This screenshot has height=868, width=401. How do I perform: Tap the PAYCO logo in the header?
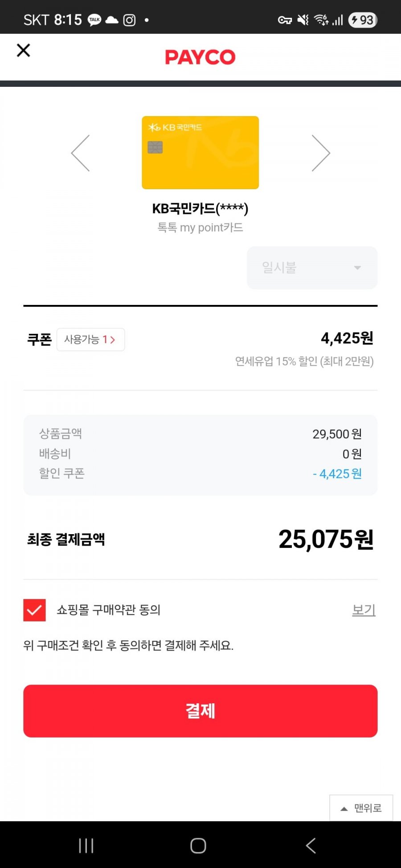(200, 57)
